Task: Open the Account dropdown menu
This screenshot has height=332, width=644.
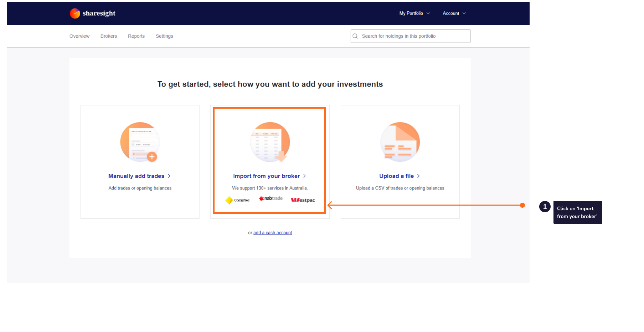Action: pos(454,13)
